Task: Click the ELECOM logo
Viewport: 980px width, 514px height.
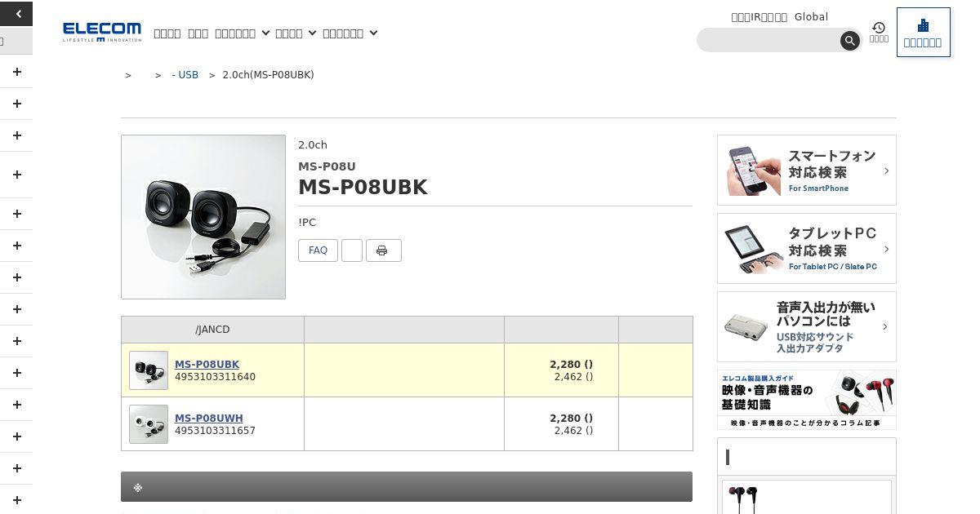Action: (x=102, y=33)
